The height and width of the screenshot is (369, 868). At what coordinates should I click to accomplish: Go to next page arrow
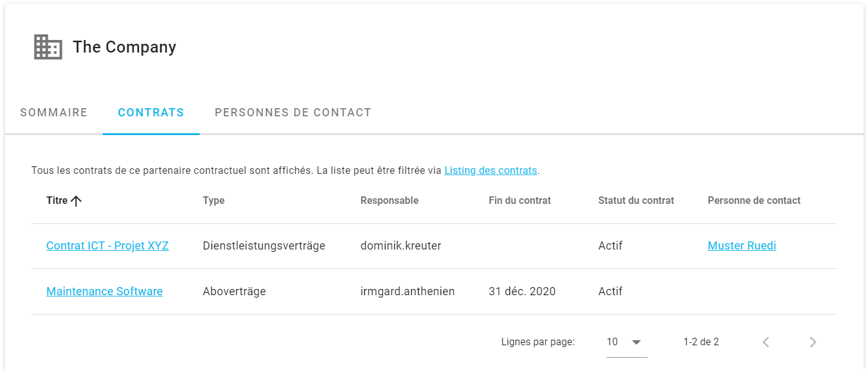coord(813,342)
